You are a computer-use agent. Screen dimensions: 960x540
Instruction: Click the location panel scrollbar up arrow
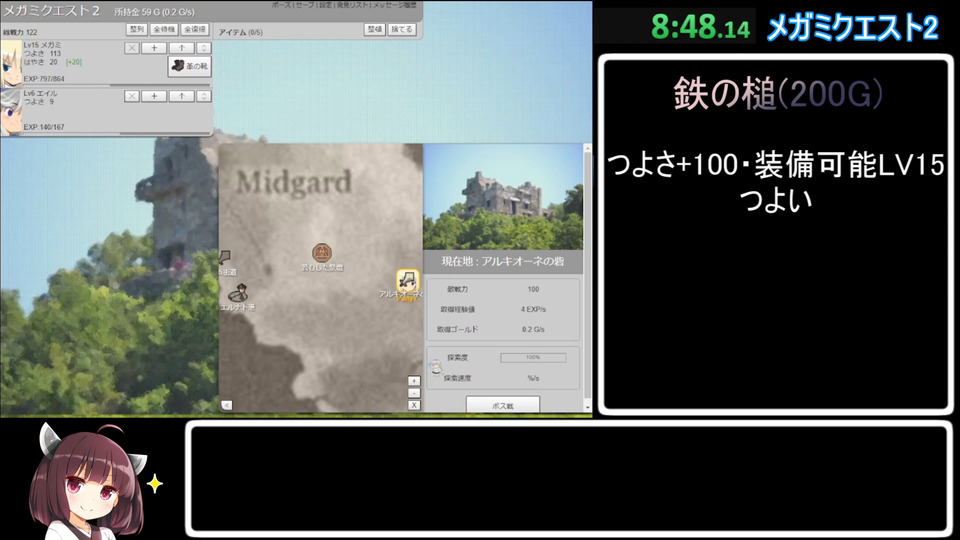pos(588,148)
